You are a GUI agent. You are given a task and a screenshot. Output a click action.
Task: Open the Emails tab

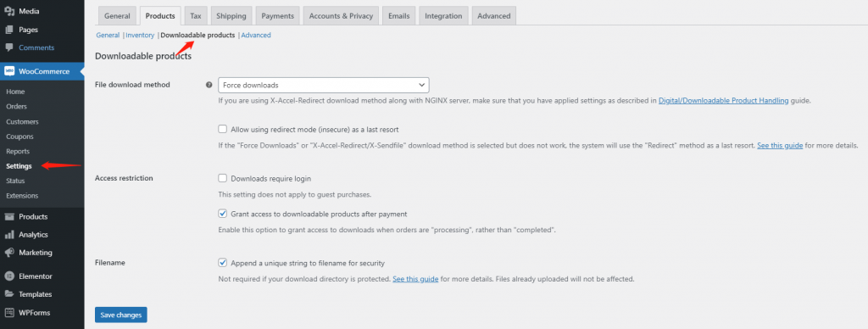(399, 16)
